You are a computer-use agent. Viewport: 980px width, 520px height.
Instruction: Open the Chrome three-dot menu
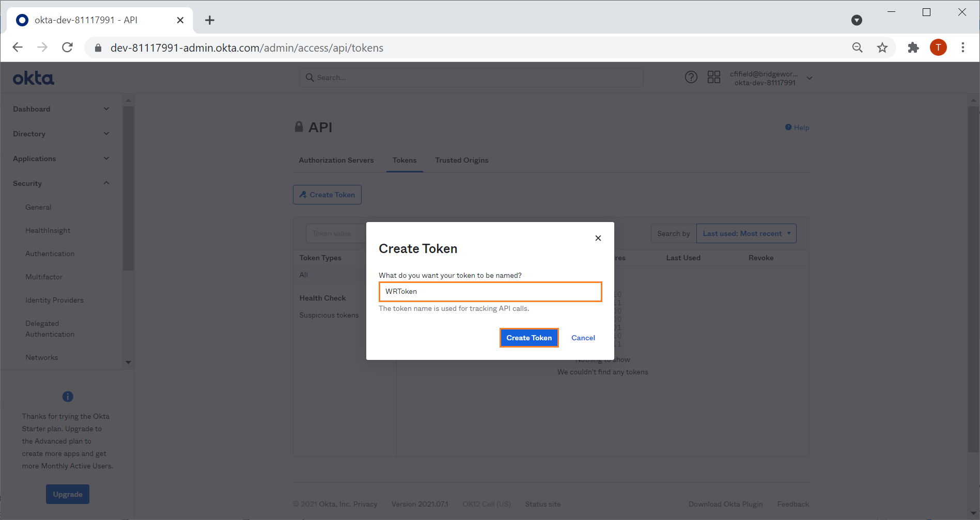point(963,48)
